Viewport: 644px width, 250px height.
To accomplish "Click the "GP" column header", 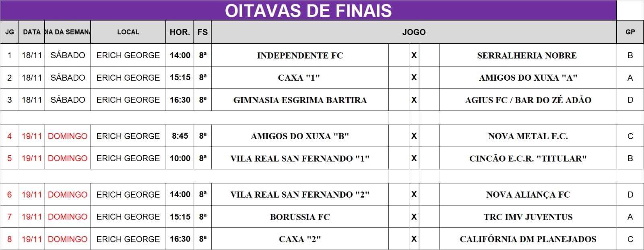I will point(630,32).
